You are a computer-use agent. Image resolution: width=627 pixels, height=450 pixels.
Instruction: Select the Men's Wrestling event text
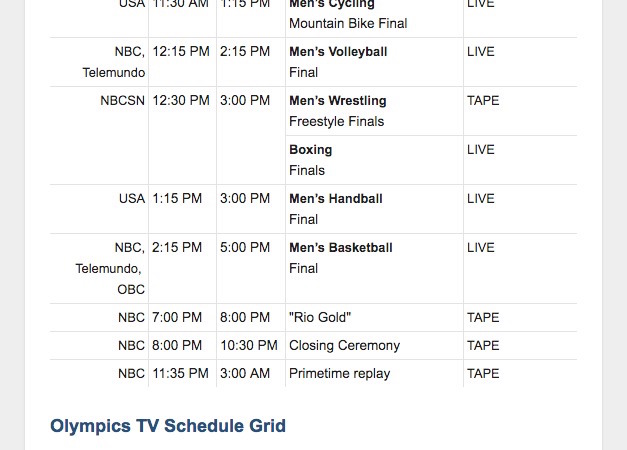pyautogui.click(x=337, y=100)
